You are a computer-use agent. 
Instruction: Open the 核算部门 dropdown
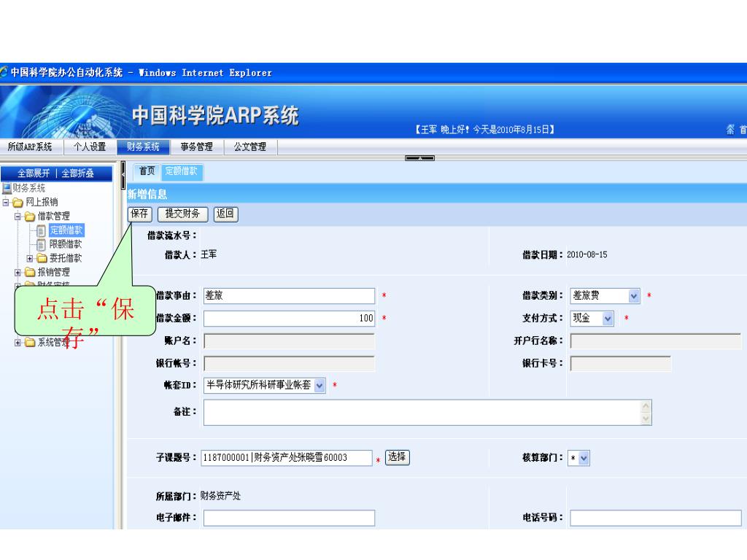click(x=578, y=458)
